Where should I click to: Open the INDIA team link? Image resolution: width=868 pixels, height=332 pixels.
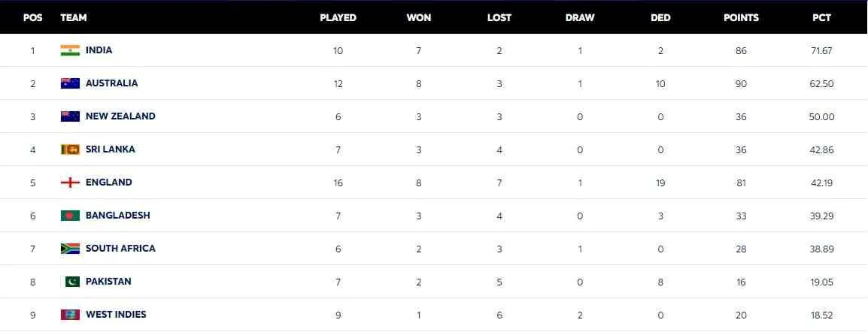(x=99, y=50)
